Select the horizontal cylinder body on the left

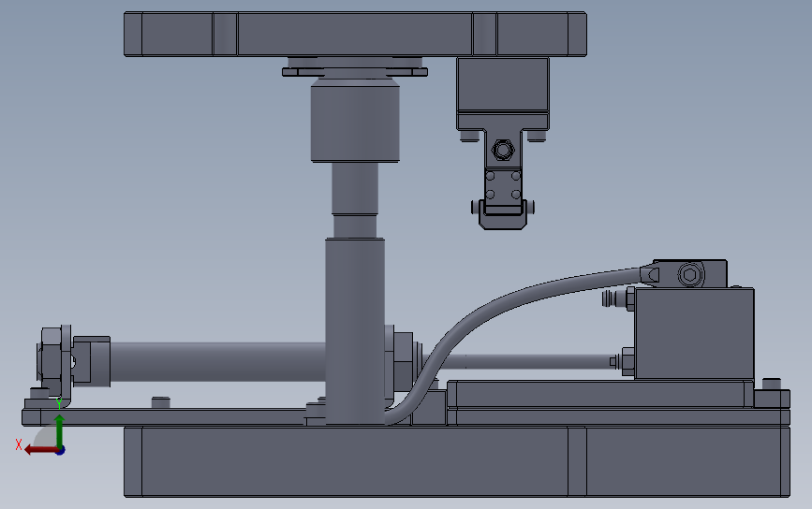[217, 361]
